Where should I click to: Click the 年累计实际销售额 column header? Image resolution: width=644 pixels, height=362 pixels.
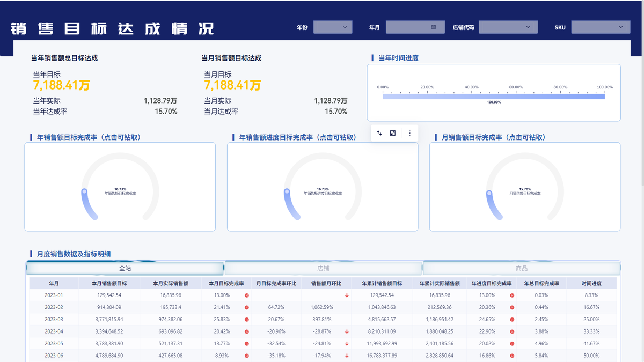[x=440, y=283]
